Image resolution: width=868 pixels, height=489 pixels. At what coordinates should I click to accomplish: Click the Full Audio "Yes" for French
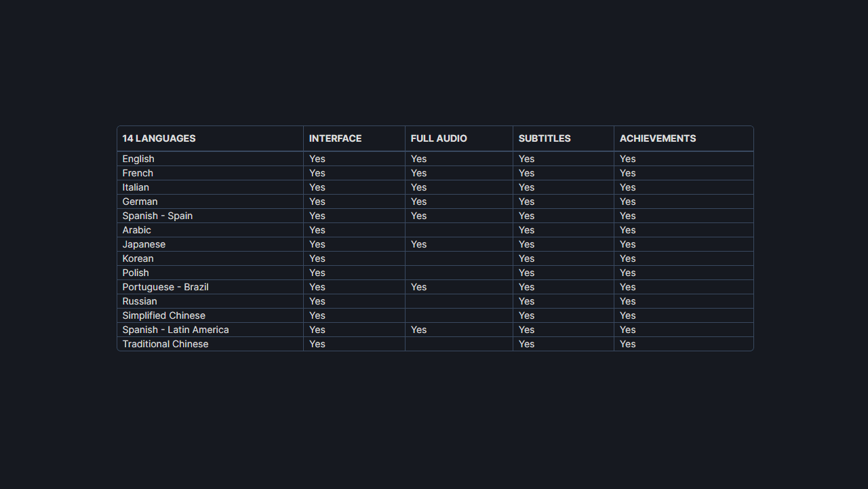coord(418,173)
